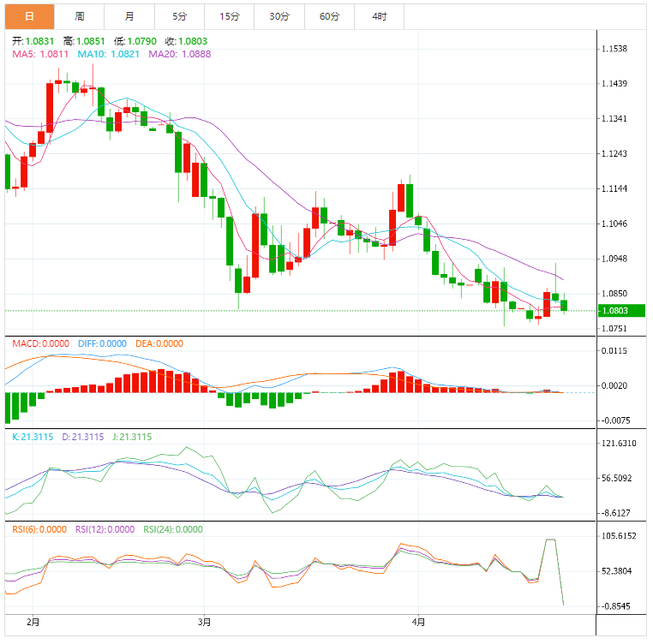Click the 1.0948 price axis label
This screenshot has width=653, height=644.
pyautogui.click(x=614, y=259)
